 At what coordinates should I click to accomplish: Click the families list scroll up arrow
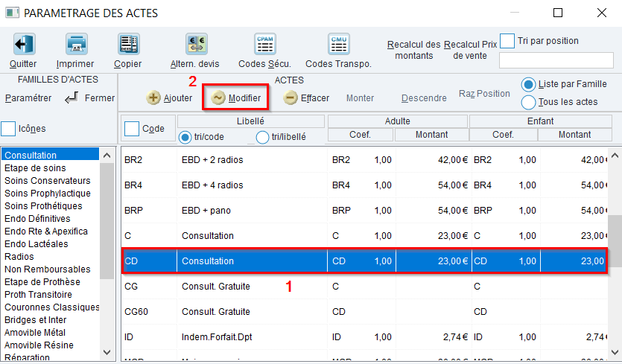point(107,155)
